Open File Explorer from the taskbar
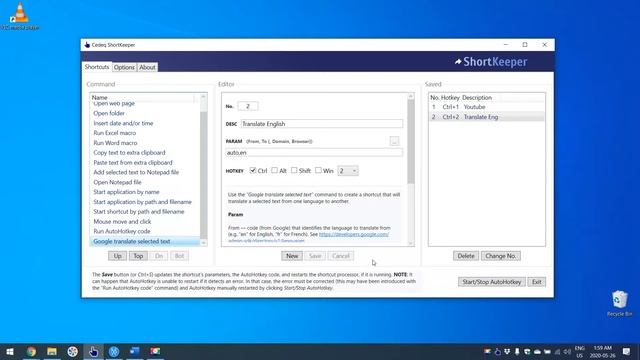Screen dimensions: 640x360 (52, 351)
